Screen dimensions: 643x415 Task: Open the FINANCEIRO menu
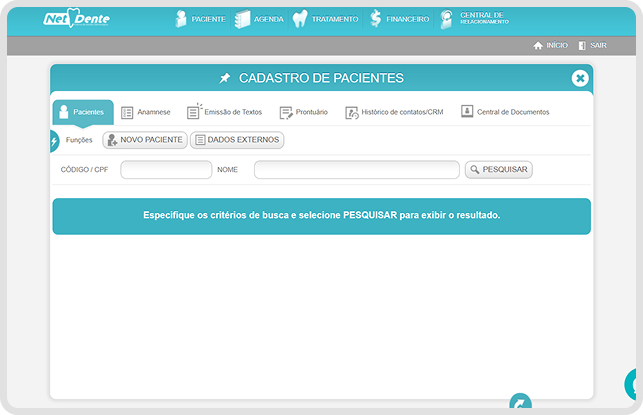click(399, 19)
